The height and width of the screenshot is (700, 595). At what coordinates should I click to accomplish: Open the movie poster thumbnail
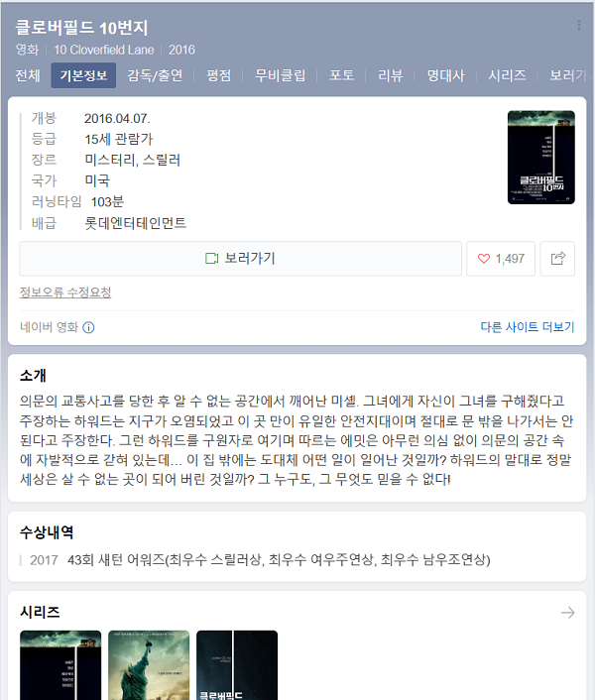click(541, 157)
